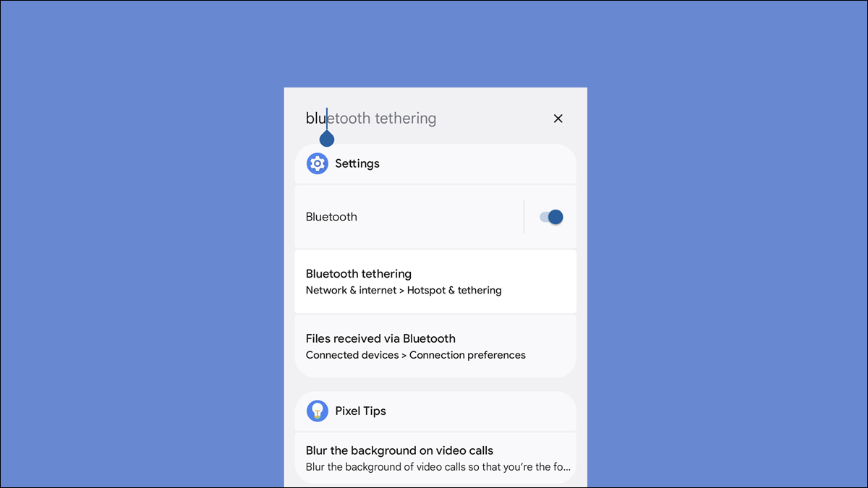Image resolution: width=868 pixels, height=488 pixels.
Task: Tap the Settings gear icon
Action: [317, 163]
